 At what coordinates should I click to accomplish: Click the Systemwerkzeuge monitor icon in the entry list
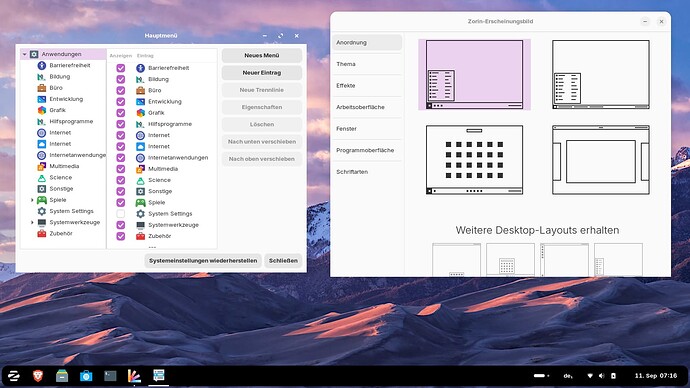(140, 225)
